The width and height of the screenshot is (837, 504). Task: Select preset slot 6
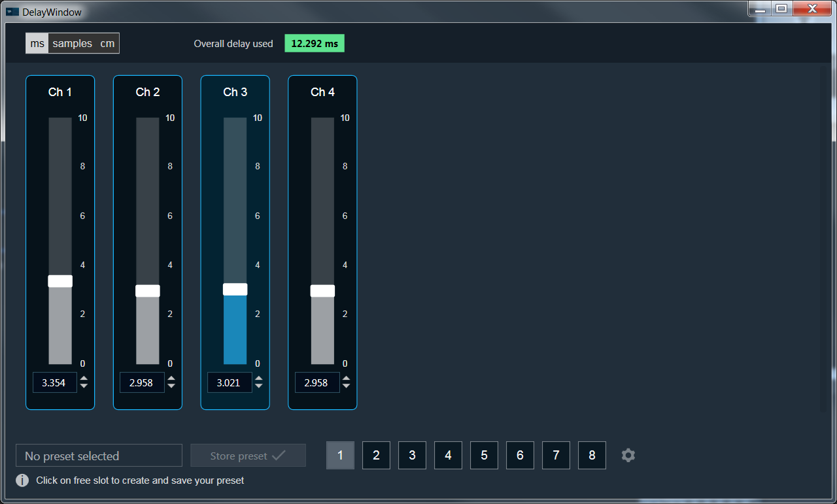[520, 455]
